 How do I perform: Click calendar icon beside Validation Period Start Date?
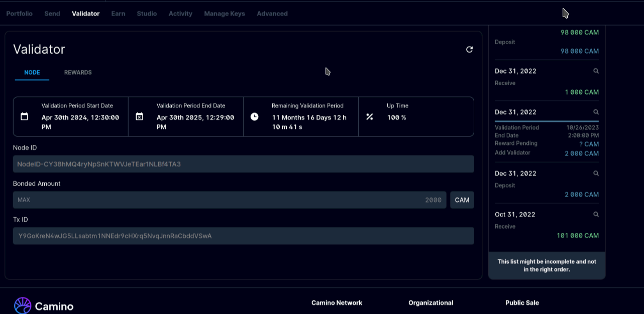point(24,117)
